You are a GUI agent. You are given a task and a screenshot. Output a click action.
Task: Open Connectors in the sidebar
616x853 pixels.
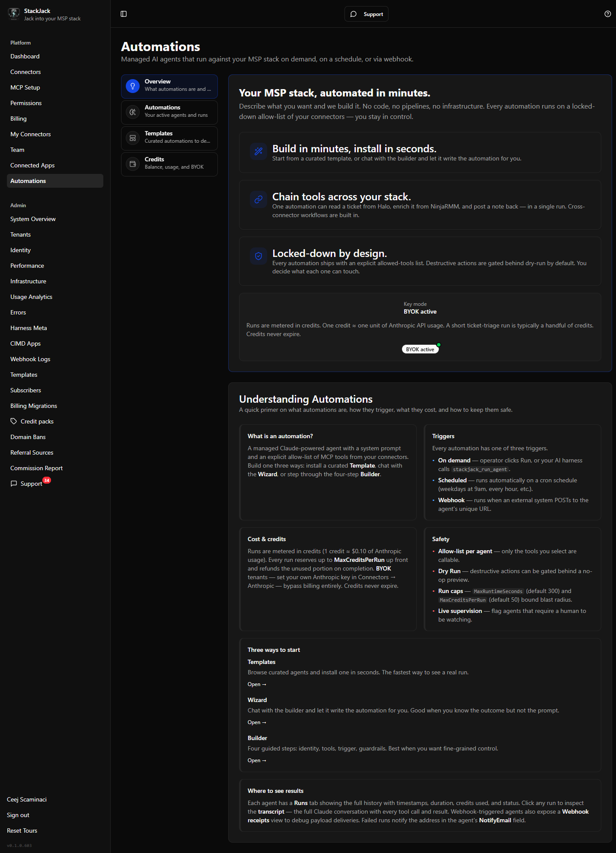55,72
